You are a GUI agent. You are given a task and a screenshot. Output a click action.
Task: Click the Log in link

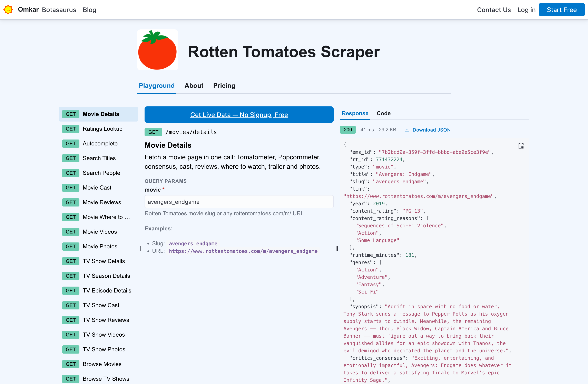526,10
